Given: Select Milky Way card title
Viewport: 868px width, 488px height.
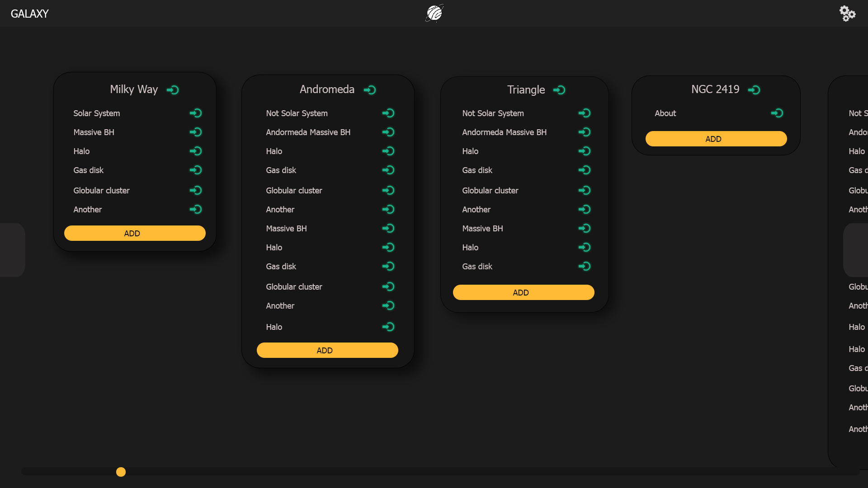Looking at the screenshot, I should coord(134,89).
